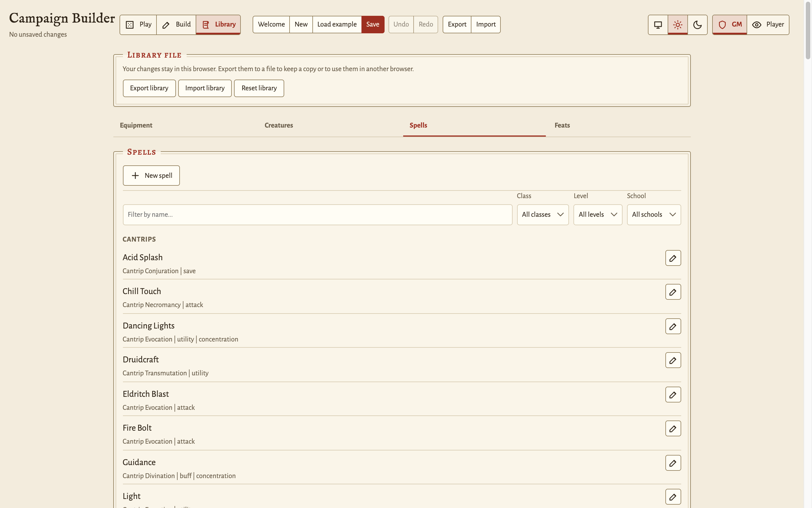Viewport: 812px width, 508px height.
Task: Edit the Eldritch Blast spell
Action: (673, 395)
